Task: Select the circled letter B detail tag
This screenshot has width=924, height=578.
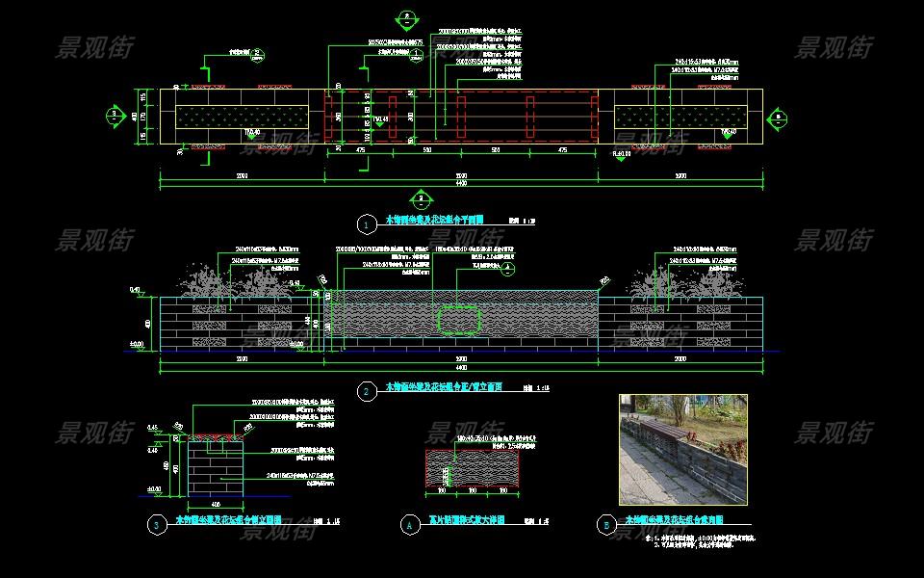Action: pyautogui.click(x=606, y=525)
